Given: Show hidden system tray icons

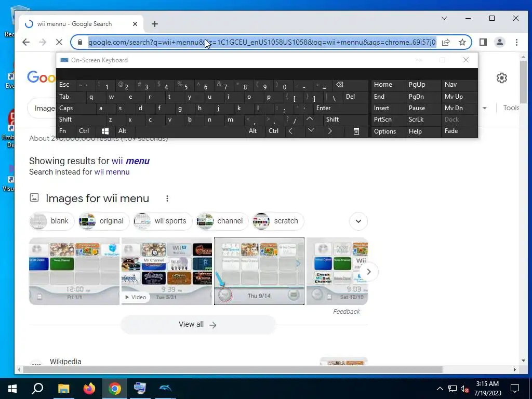Looking at the screenshot, I should pyautogui.click(x=440, y=389).
